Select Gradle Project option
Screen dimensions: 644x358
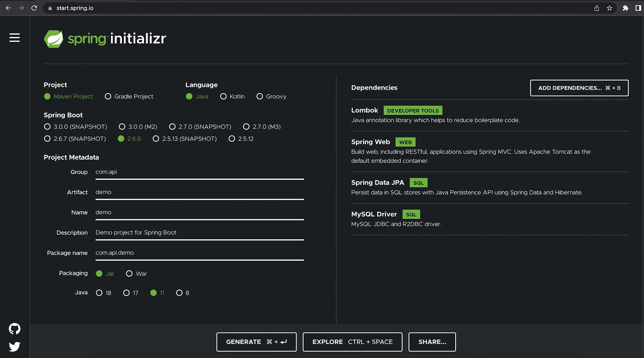pos(129,97)
